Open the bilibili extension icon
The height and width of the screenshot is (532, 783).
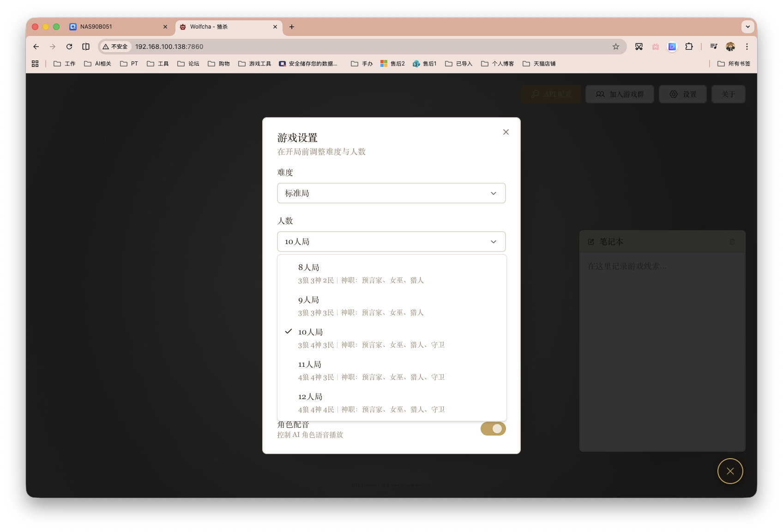pyautogui.click(x=656, y=47)
